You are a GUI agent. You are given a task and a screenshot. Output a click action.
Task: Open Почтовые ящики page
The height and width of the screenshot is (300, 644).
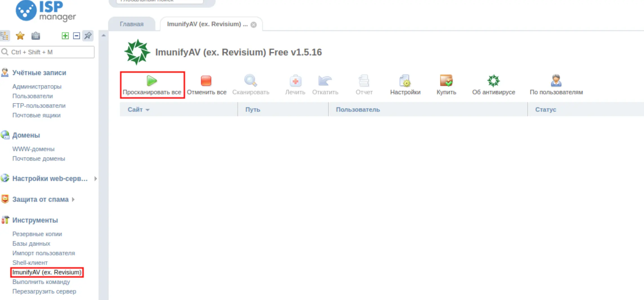click(x=36, y=115)
